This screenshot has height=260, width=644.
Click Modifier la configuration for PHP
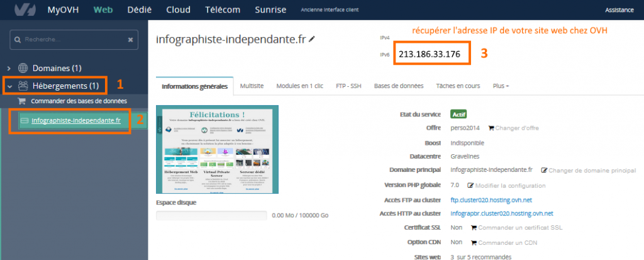(x=510, y=186)
